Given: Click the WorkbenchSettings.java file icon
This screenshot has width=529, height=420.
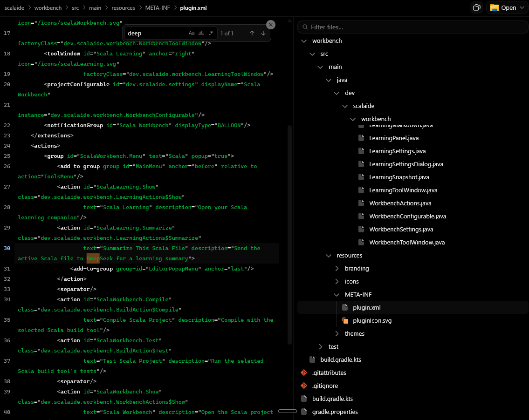Looking at the screenshot, I should pos(361,229).
